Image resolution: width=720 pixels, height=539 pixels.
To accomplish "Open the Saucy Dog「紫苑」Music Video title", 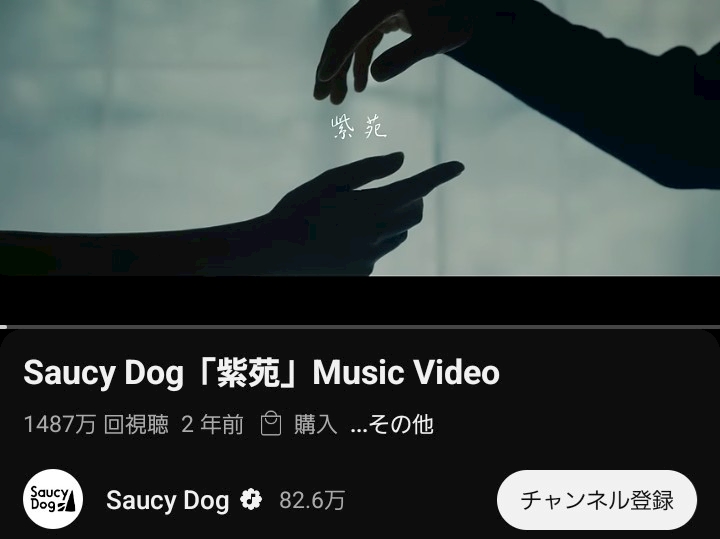I will (261, 372).
